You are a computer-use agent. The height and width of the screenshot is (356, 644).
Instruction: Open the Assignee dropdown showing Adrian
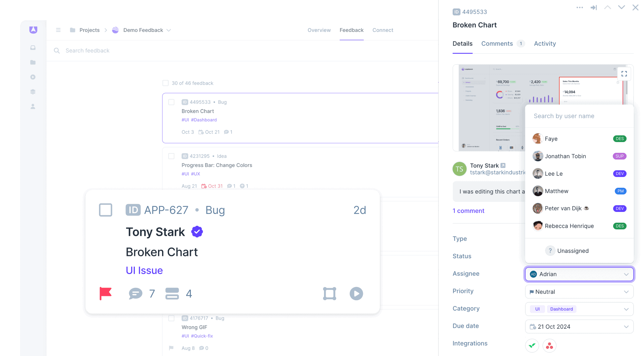[579, 274]
